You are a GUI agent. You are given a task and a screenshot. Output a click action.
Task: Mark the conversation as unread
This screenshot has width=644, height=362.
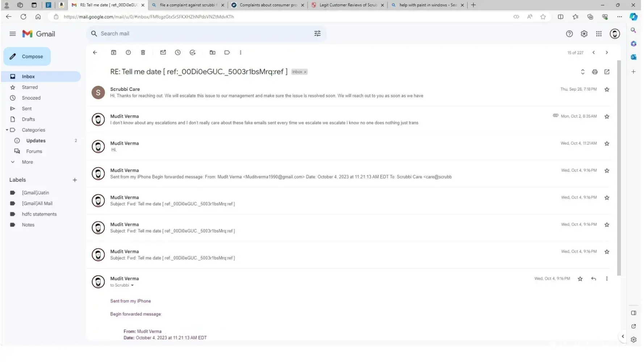(163, 52)
